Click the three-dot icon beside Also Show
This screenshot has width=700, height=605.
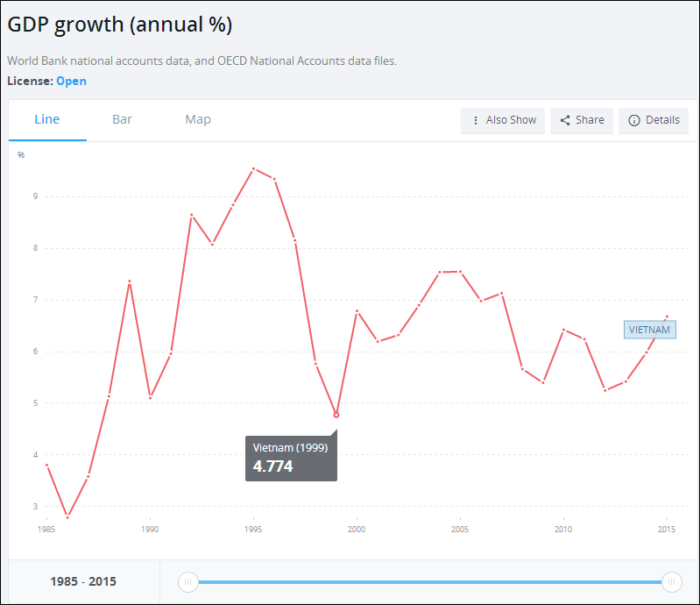476,120
